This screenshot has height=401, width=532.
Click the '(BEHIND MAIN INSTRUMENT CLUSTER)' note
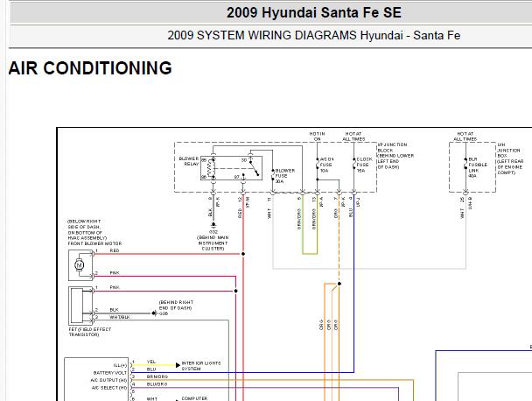tap(213, 243)
